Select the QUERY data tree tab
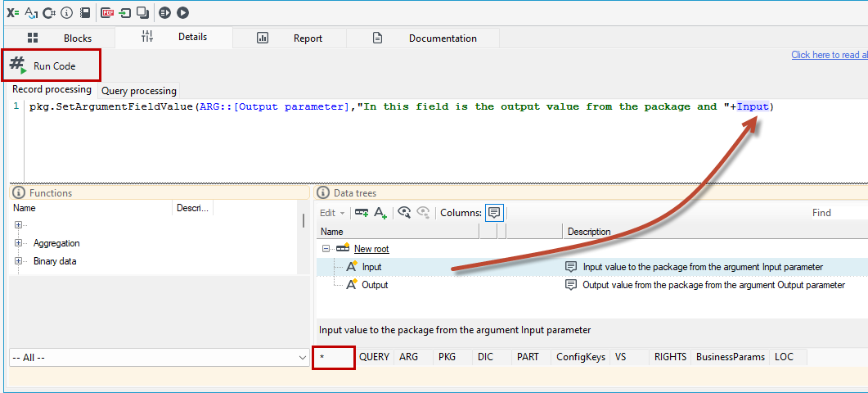This screenshot has height=393, width=868. (374, 357)
